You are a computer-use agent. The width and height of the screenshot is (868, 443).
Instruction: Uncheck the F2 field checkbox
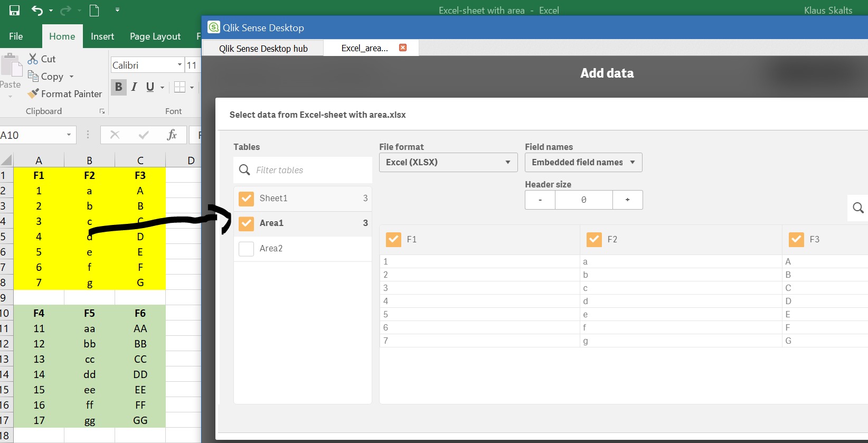(594, 240)
